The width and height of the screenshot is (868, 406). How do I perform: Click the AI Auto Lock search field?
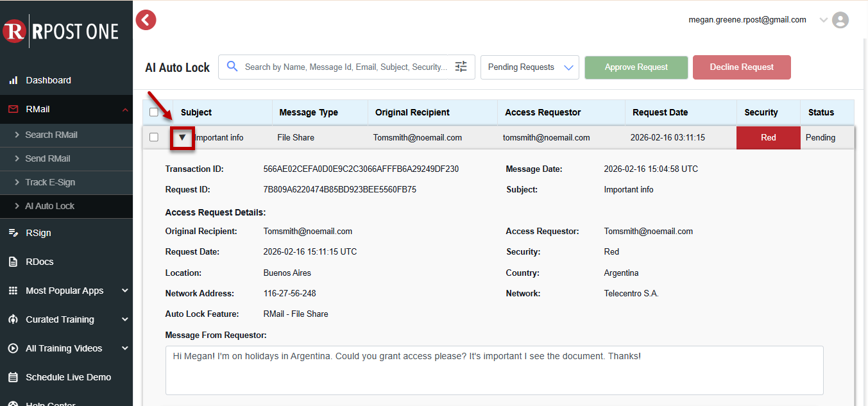pos(345,67)
